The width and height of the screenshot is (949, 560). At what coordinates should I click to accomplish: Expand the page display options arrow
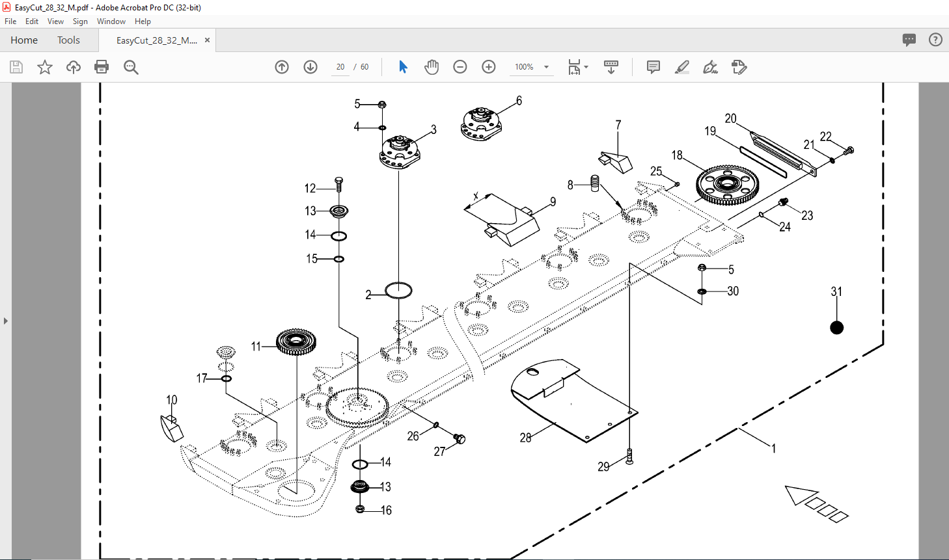tap(586, 67)
